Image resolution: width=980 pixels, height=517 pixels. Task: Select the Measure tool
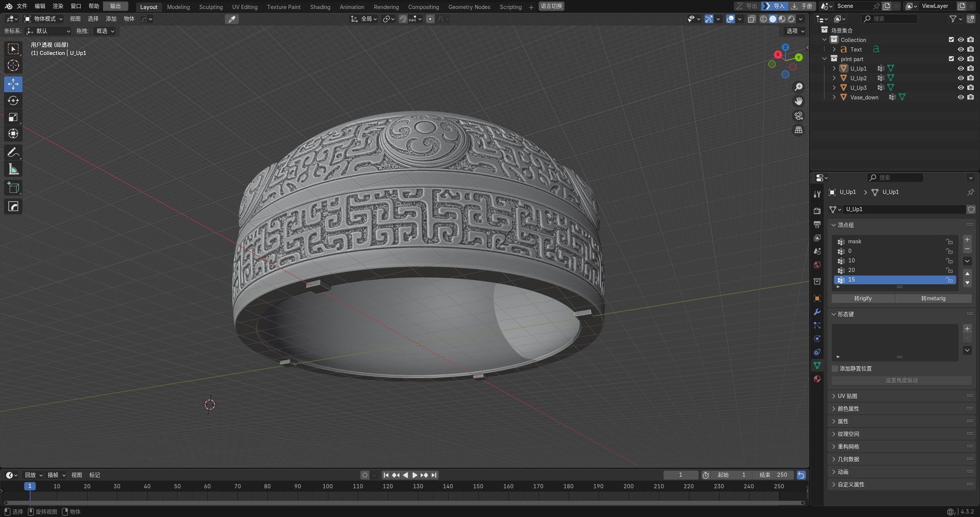[x=13, y=169]
